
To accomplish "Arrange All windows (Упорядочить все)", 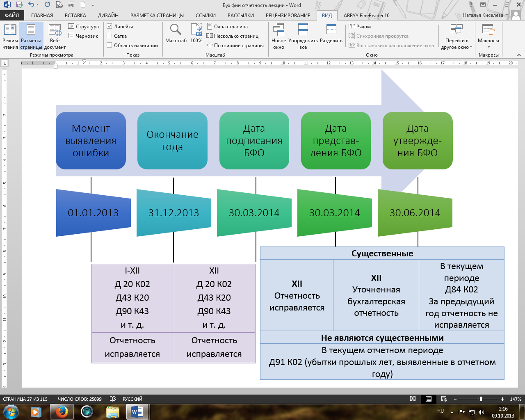I will click(303, 37).
